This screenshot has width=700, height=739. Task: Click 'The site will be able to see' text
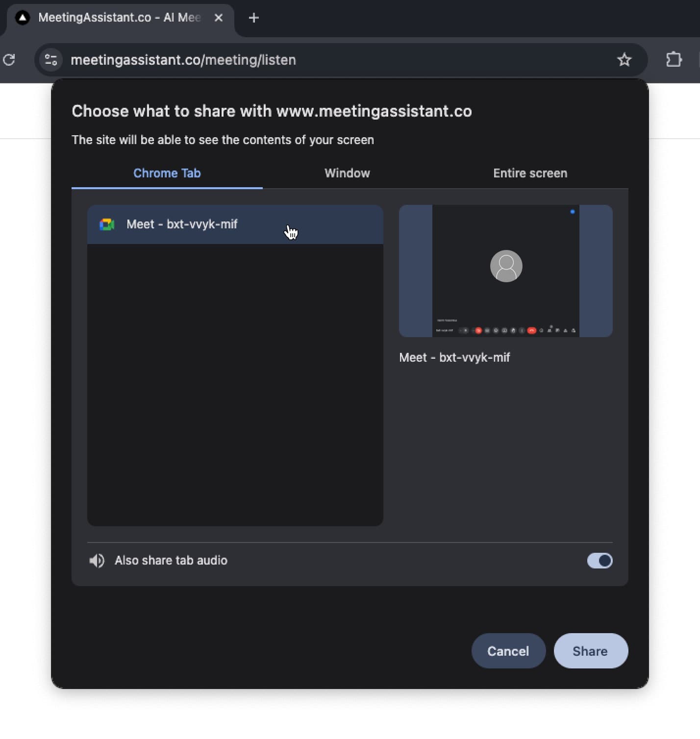(223, 140)
